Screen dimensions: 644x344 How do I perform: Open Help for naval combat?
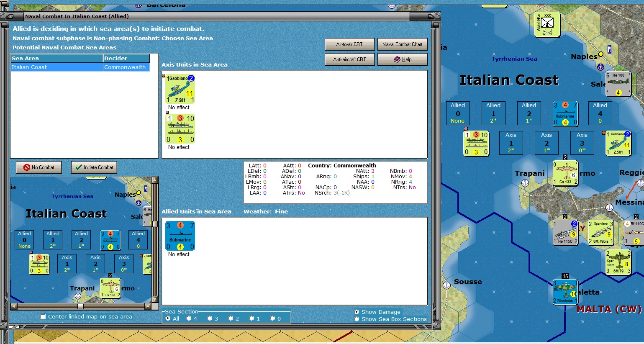pos(402,59)
